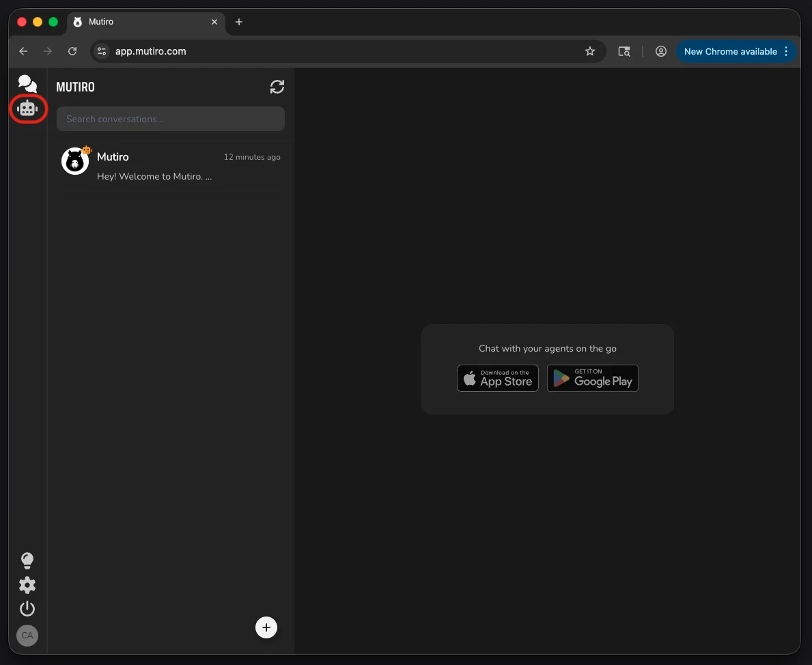
Task: Open the CA user avatar
Action: coord(27,636)
